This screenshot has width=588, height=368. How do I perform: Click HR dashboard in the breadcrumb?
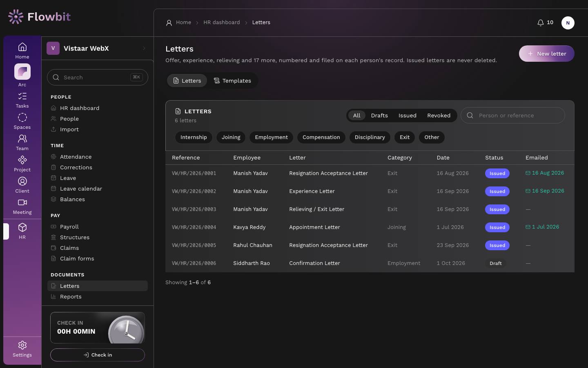tap(221, 22)
